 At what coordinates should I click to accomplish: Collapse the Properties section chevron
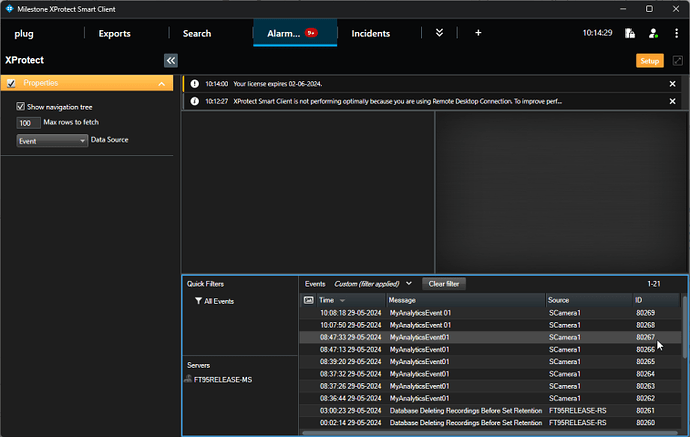point(161,84)
